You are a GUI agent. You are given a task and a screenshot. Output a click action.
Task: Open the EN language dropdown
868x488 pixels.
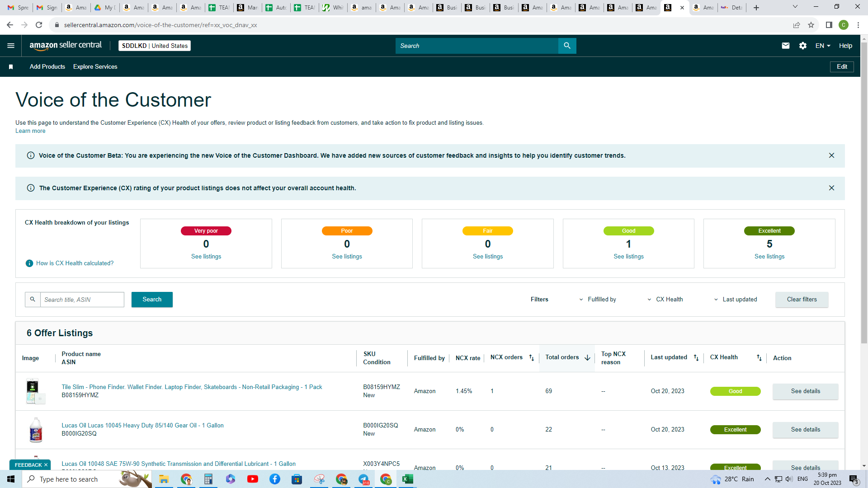823,46
